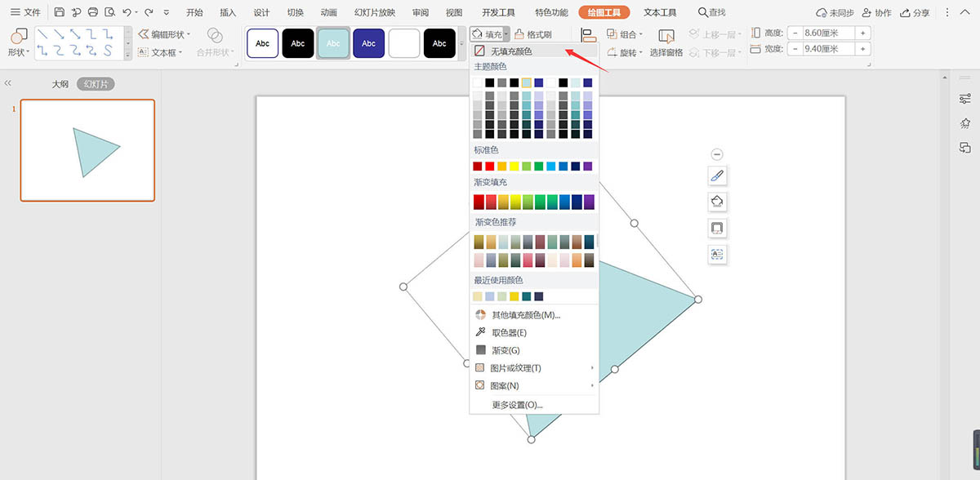This screenshot has height=480, width=980.
Task: Increase height with plus button
Action: [863, 32]
